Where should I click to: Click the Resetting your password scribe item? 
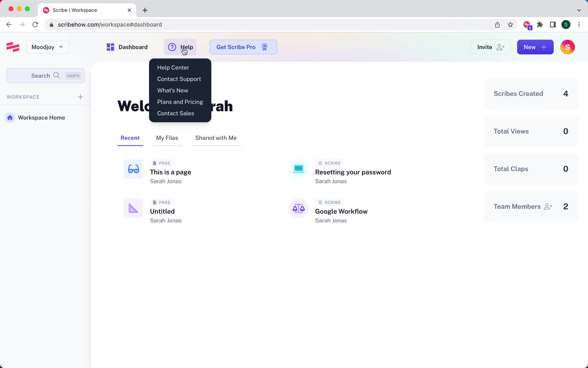[x=353, y=172]
